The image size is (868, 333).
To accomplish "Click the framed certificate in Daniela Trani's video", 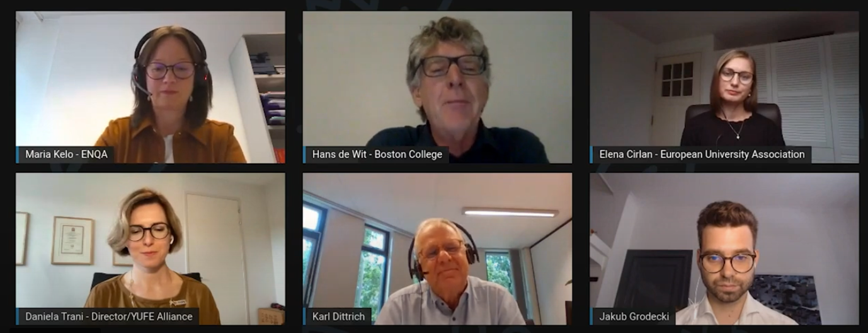I will [x=72, y=240].
